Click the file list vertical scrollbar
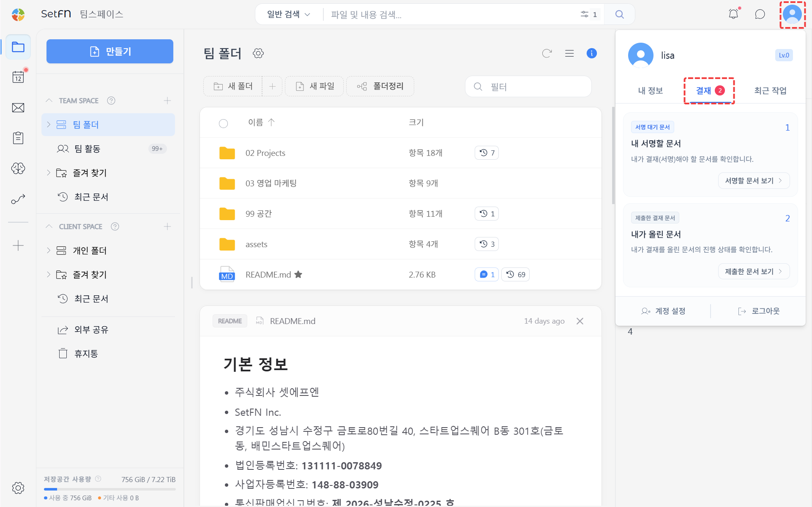 (x=613, y=155)
